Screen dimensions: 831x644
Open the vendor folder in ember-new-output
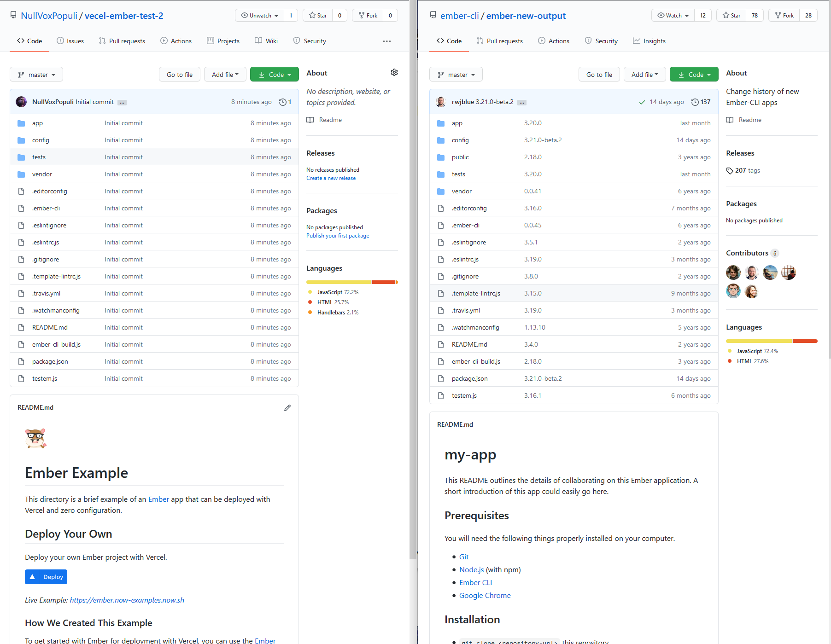click(x=462, y=191)
